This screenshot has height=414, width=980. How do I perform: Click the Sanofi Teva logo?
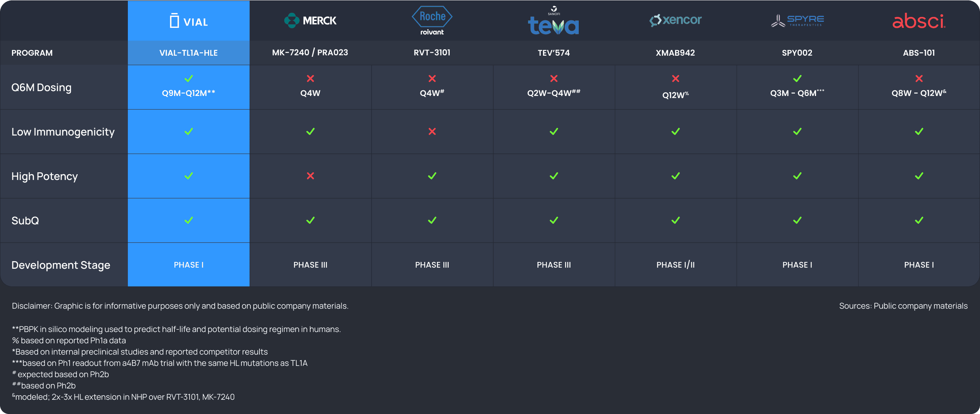coord(554,21)
